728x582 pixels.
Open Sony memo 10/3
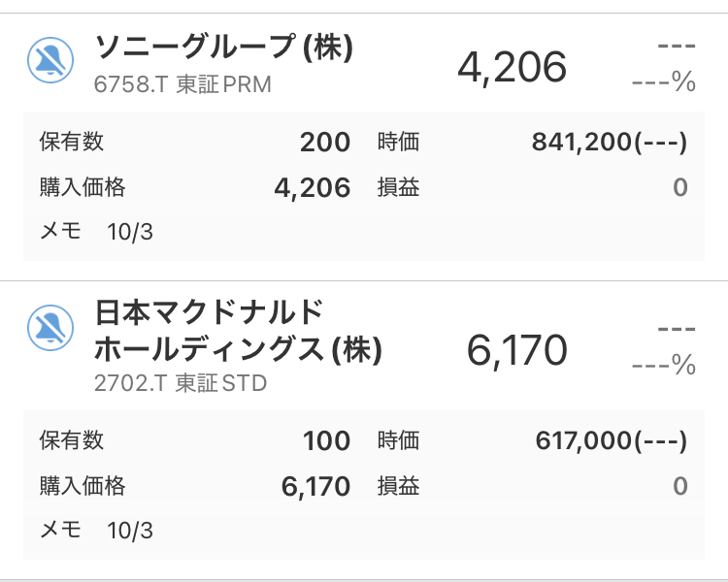[x=130, y=232]
